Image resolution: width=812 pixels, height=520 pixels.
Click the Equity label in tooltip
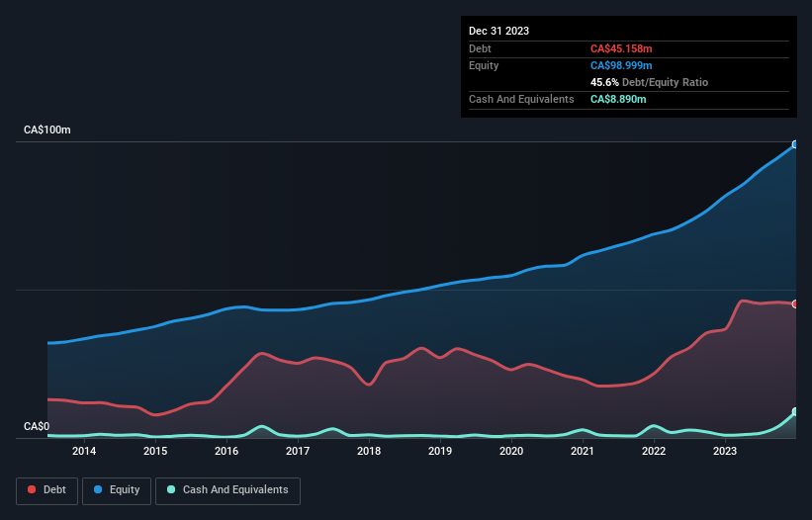(x=484, y=65)
